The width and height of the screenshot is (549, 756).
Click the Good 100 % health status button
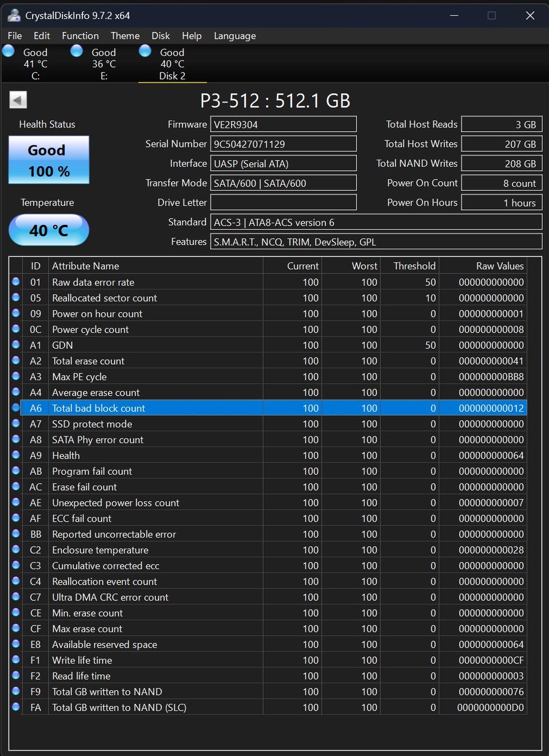point(49,160)
